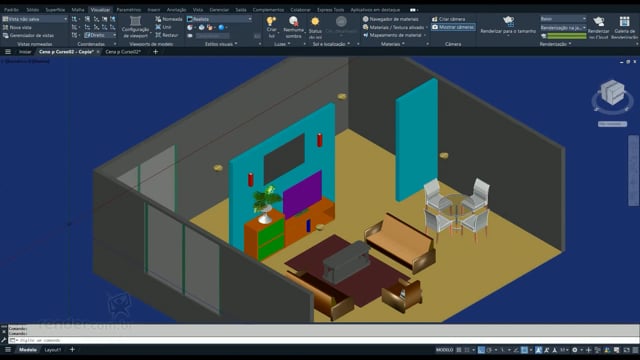Click the viewport controls label top-left

[x=25, y=61]
